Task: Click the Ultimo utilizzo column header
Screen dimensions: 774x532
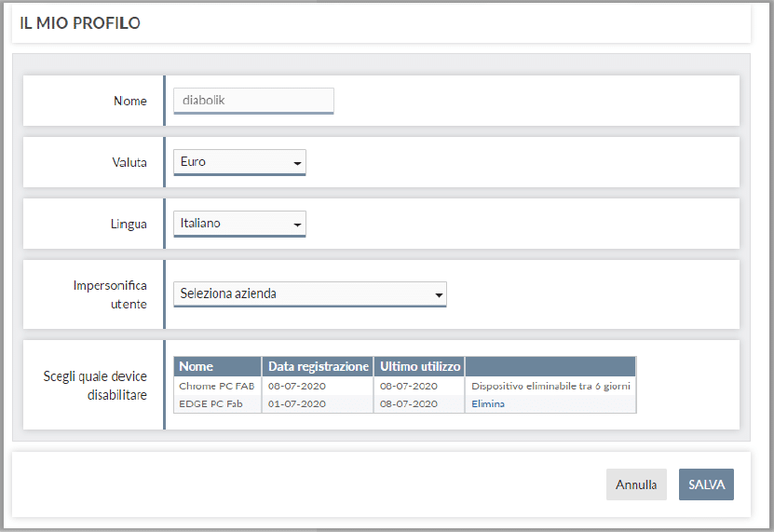Action: coord(419,366)
